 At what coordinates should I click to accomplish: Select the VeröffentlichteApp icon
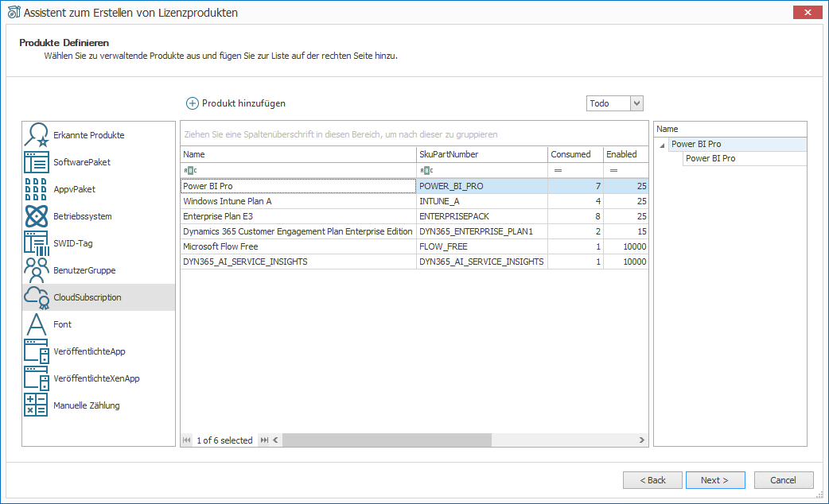[x=36, y=351]
